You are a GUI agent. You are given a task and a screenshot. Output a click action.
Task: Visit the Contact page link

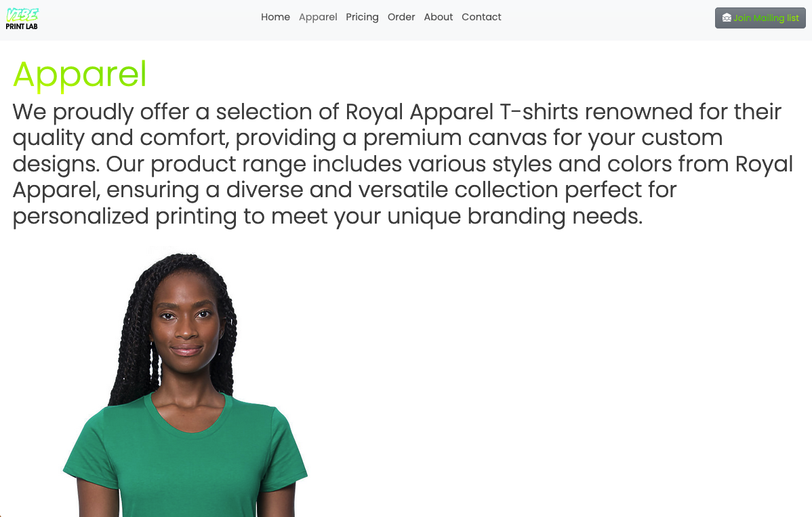point(481,17)
